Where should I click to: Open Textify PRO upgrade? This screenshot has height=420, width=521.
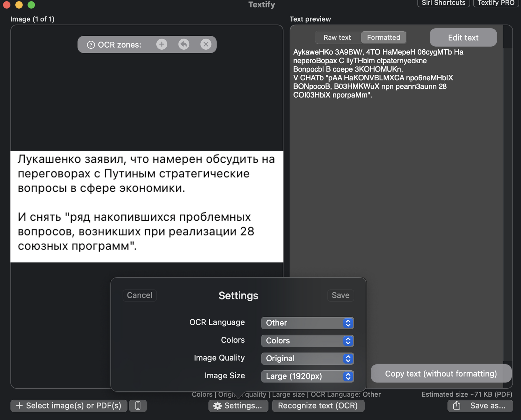(496, 3)
